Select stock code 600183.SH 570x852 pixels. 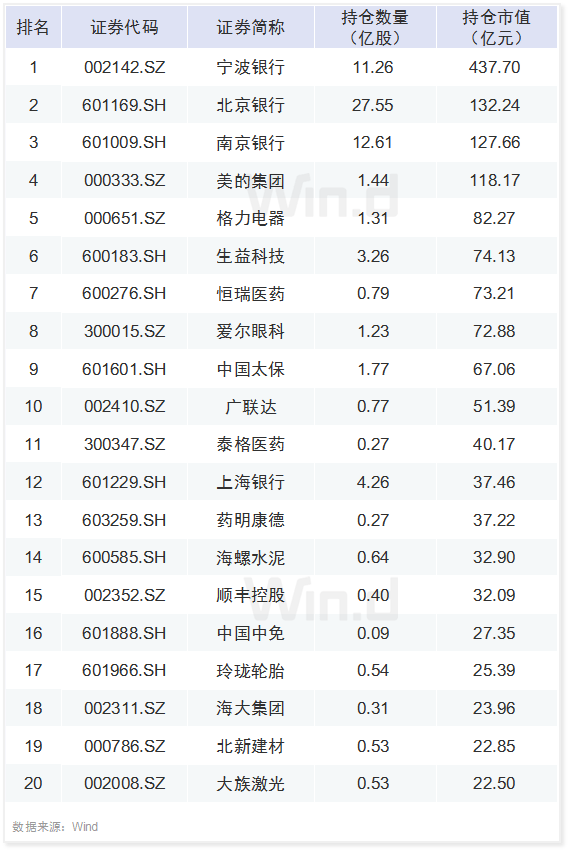pos(124,256)
